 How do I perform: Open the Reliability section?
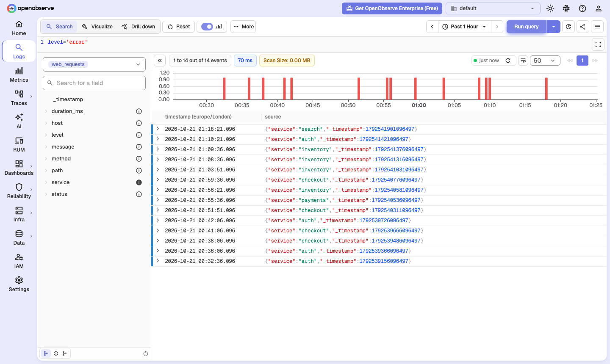19,191
